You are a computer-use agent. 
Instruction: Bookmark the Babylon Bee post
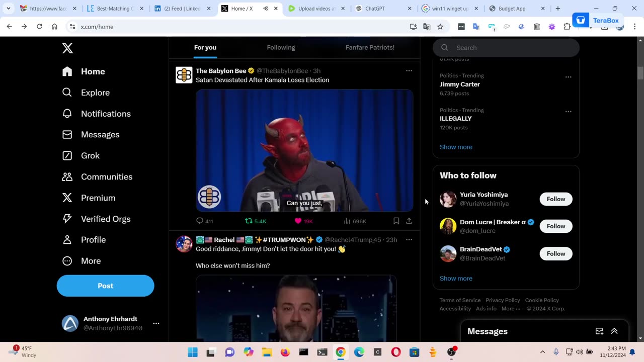pyautogui.click(x=396, y=221)
